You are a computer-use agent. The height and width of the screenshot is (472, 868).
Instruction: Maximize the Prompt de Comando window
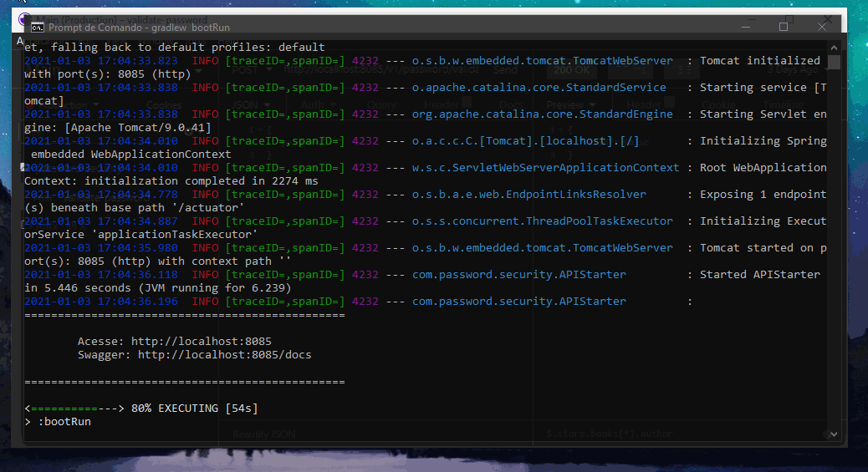pos(784,27)
